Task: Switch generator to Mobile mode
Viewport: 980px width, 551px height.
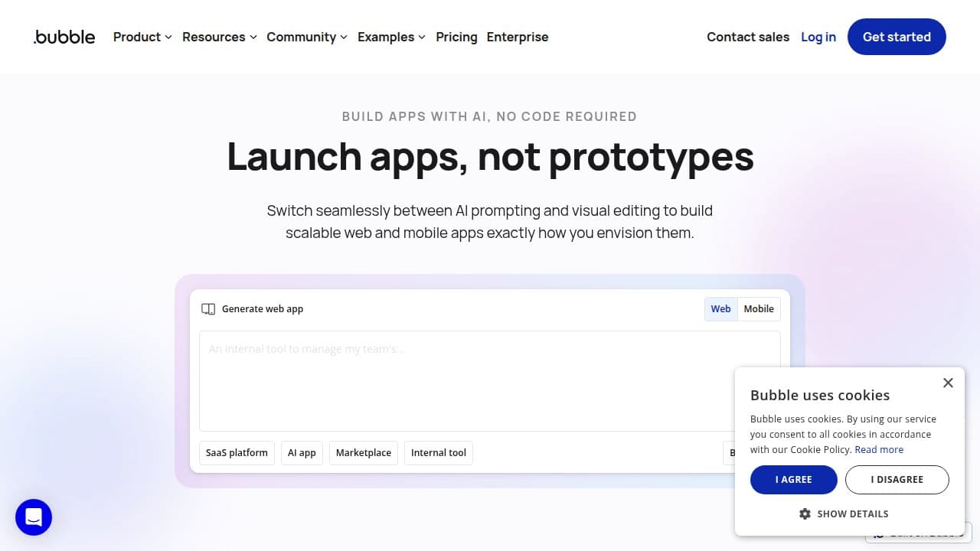Action: (759, 309)
